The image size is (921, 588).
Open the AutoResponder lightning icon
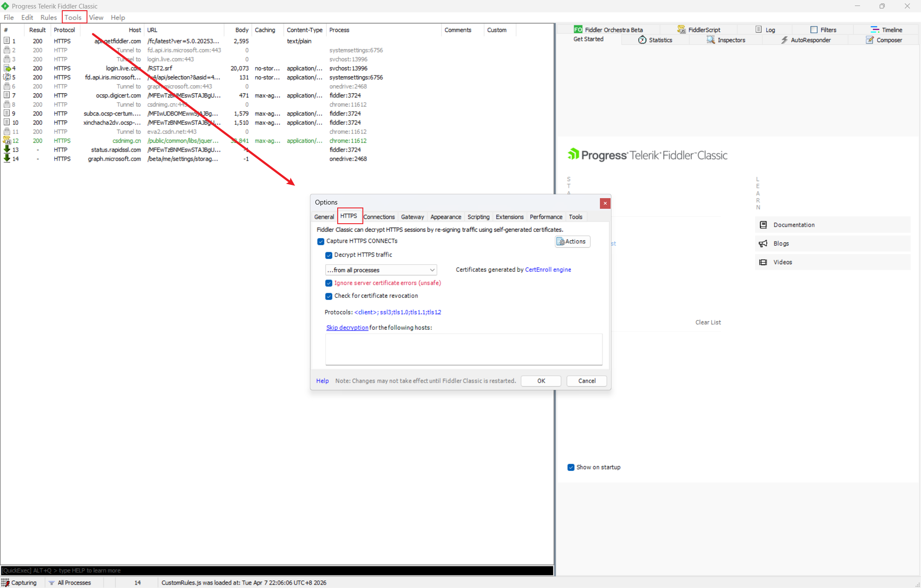tap(784, 40)
